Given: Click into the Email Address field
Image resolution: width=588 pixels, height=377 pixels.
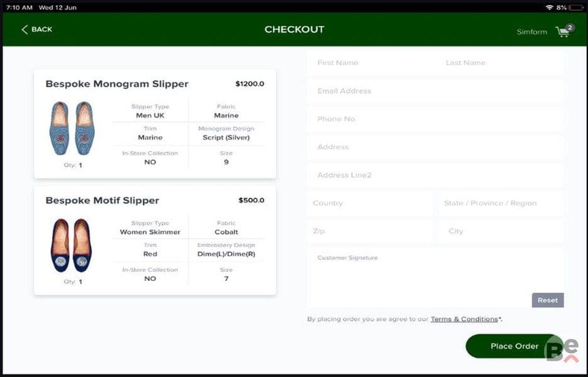Looking at the screenshot, I should pyautogui.click(x=435, y=90).
